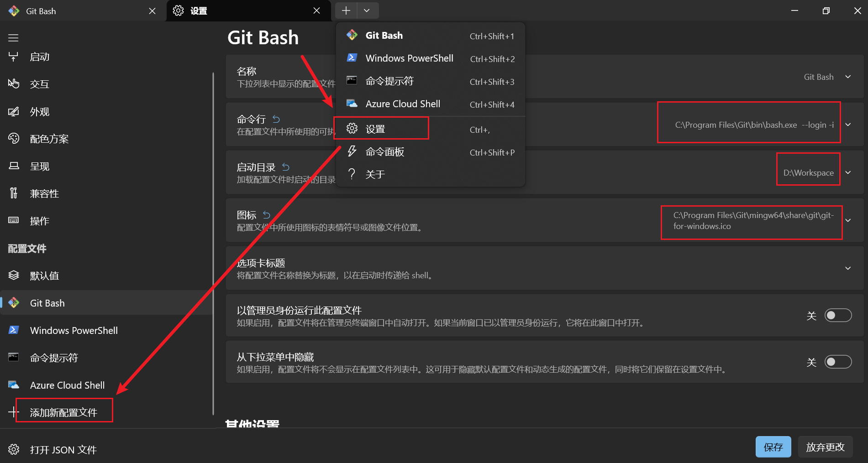Viewport: 868px width, 463px height.
Task: Click the Git Bash name value on 名称 row
Action: click(x=819, y=77)
